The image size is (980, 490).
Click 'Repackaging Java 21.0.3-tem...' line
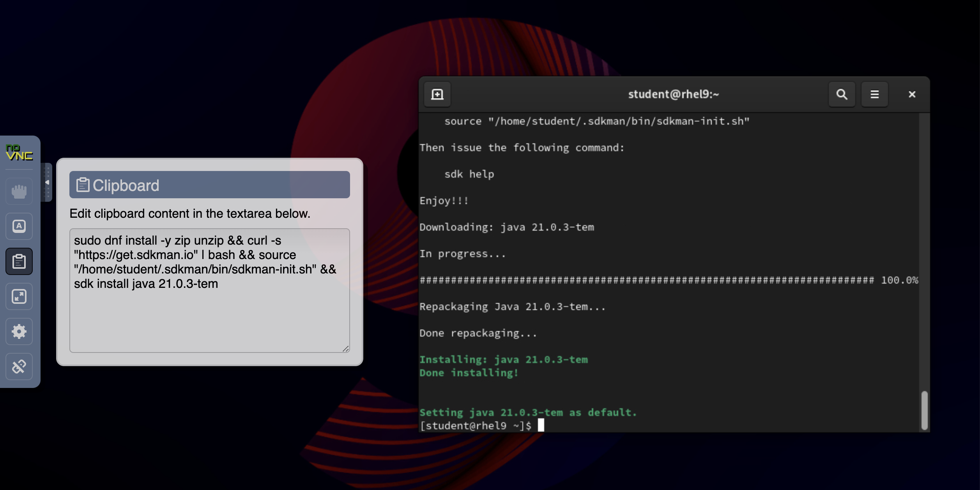(513, 307)
